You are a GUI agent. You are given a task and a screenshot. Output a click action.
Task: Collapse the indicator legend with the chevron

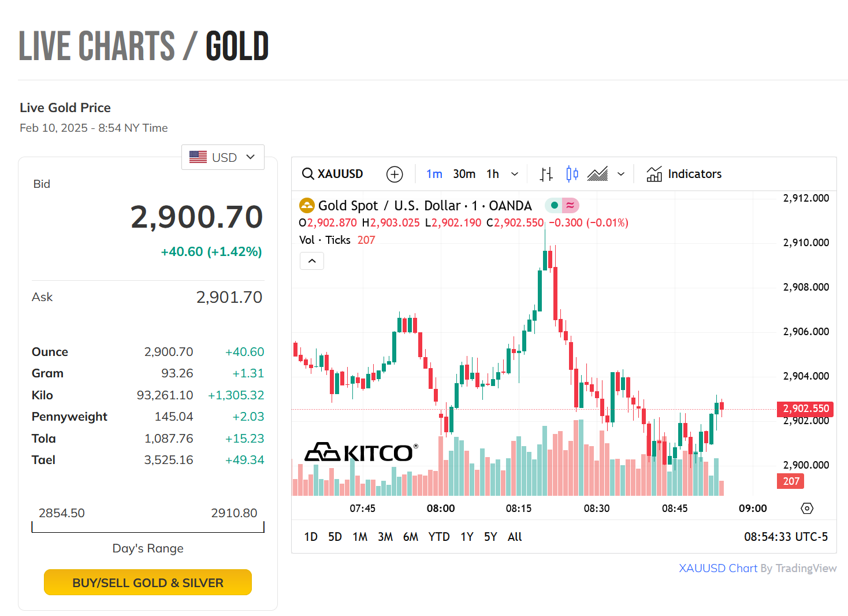[312, 261]
